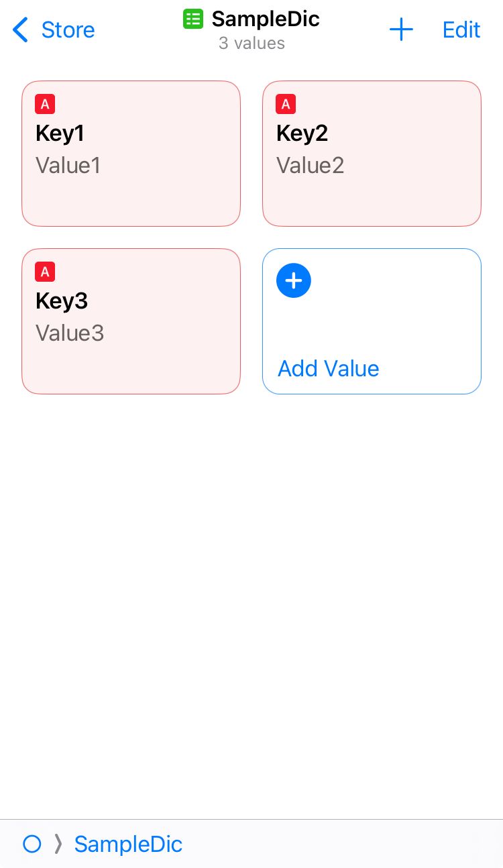Viewport: 503px width, 868px height.
Task: Expand the breadcrumb chevron at the bottom
Action: 58,844
